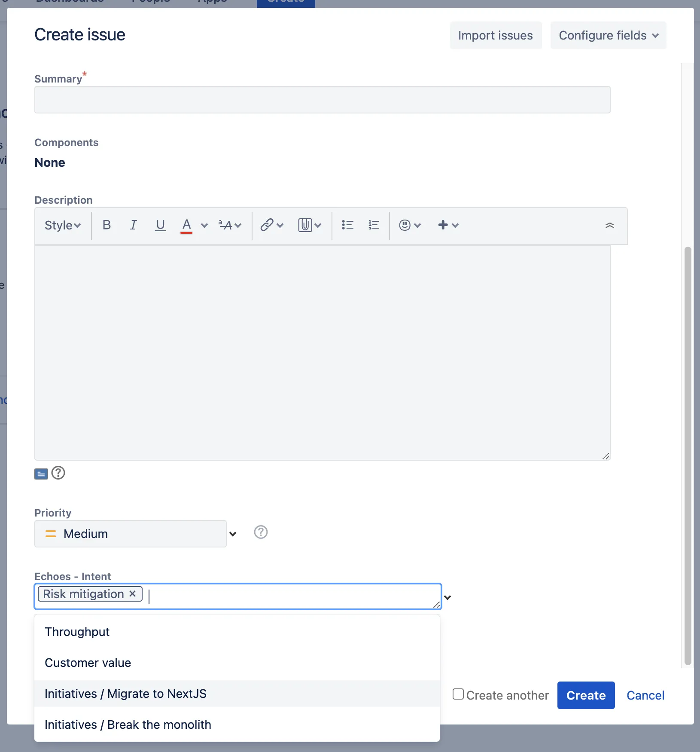Click the dialog's vertical scrollbar
The image size is (700, 752).
coord(688,455)
